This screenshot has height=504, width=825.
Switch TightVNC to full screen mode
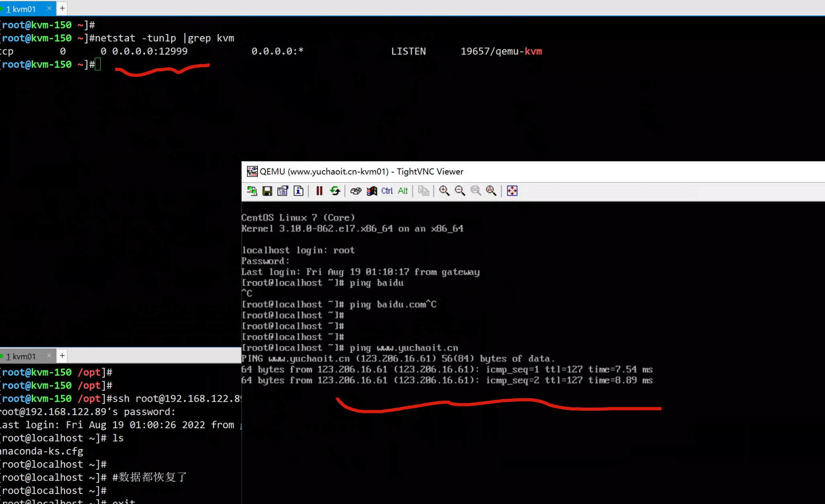512,191
